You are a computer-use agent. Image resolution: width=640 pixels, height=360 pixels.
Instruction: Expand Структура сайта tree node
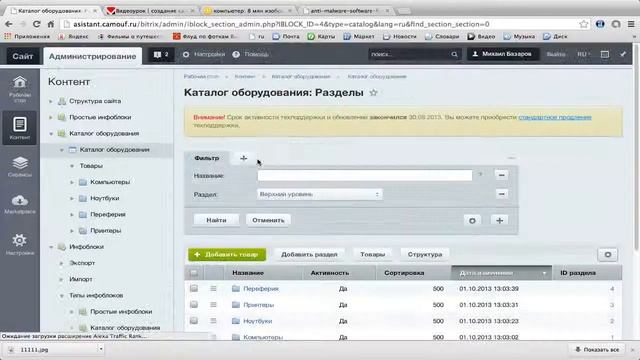pos(51,101)
